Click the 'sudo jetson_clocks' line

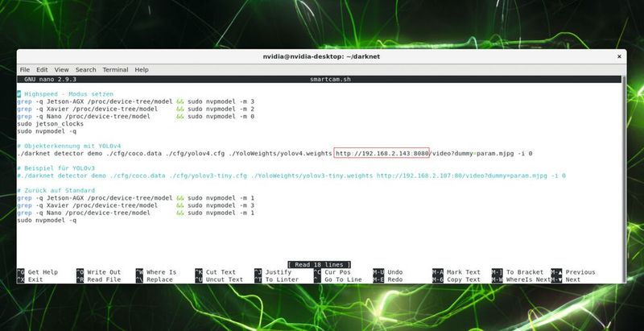click(50, 123)
